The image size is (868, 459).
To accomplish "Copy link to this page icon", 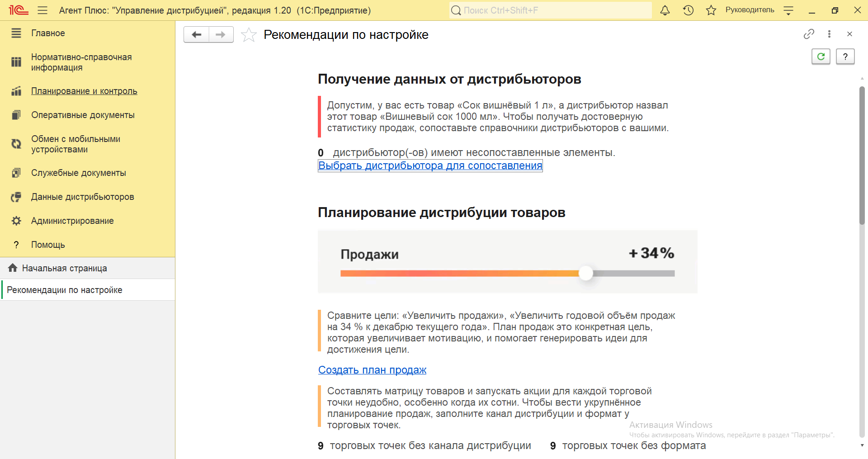I will (809, 34).
